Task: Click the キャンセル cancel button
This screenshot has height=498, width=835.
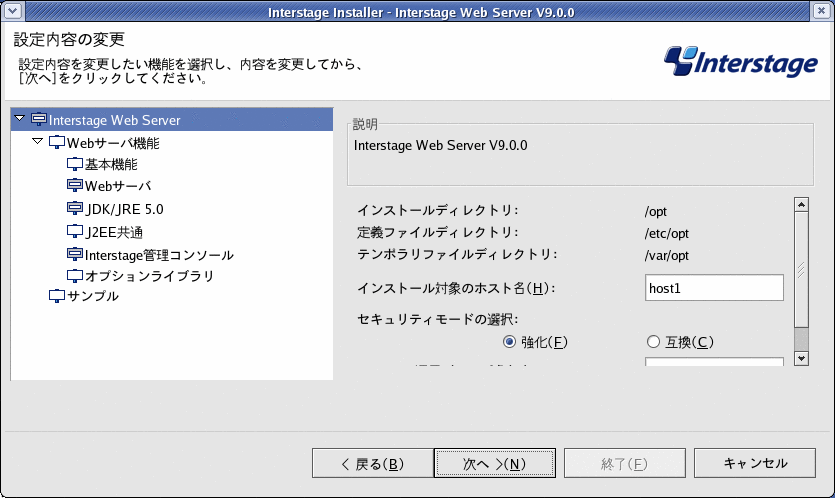Action: 755,463
